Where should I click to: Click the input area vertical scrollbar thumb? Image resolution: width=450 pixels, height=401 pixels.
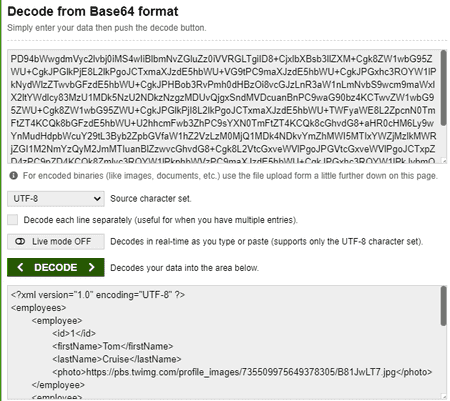click(x=444, y=88)
